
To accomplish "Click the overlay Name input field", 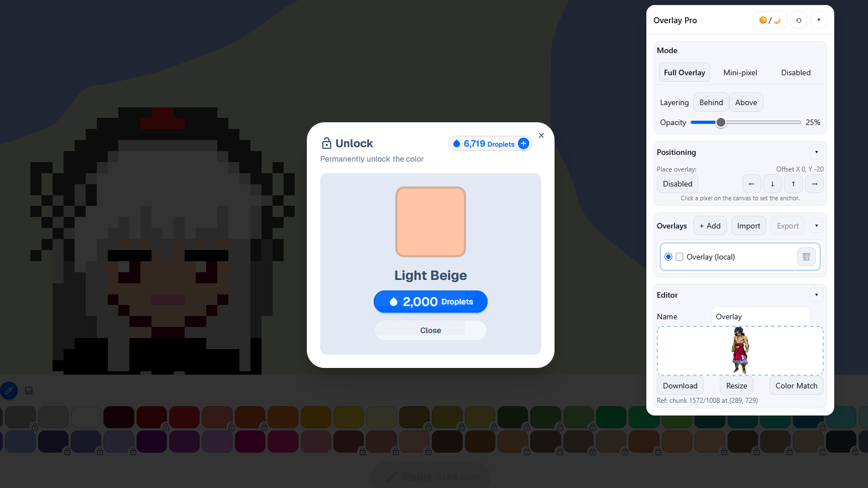I will click(x=760, y=316).
